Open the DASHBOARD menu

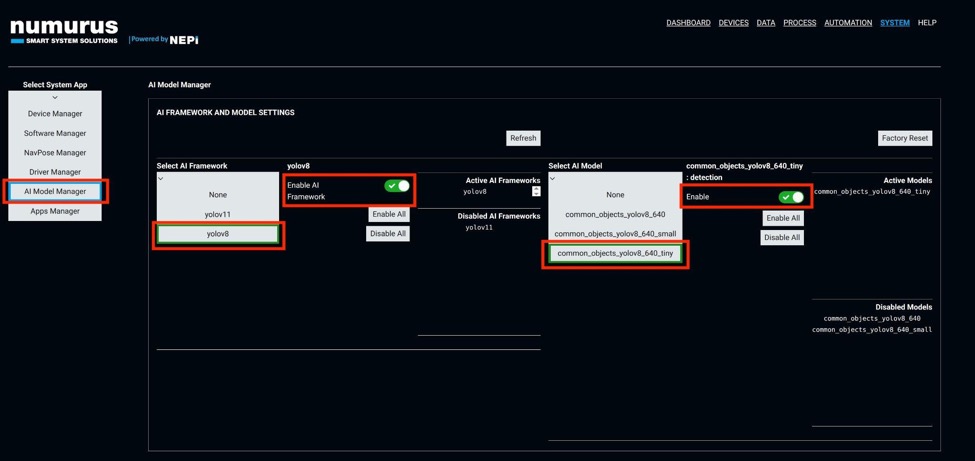[688, 22]
